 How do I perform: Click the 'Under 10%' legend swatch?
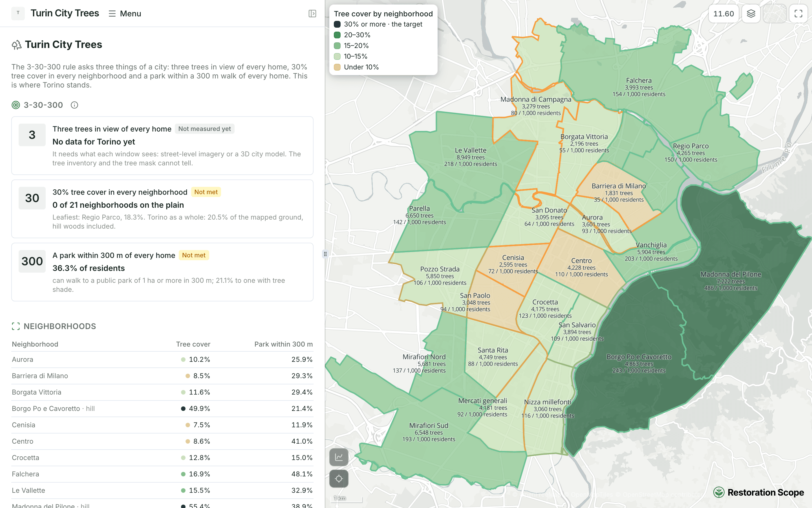point(337,67)
